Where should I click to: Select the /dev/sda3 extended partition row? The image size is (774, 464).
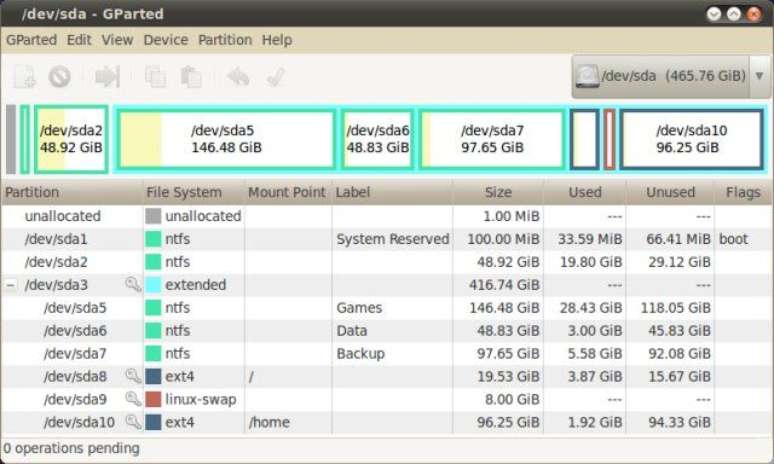[387, 285]
